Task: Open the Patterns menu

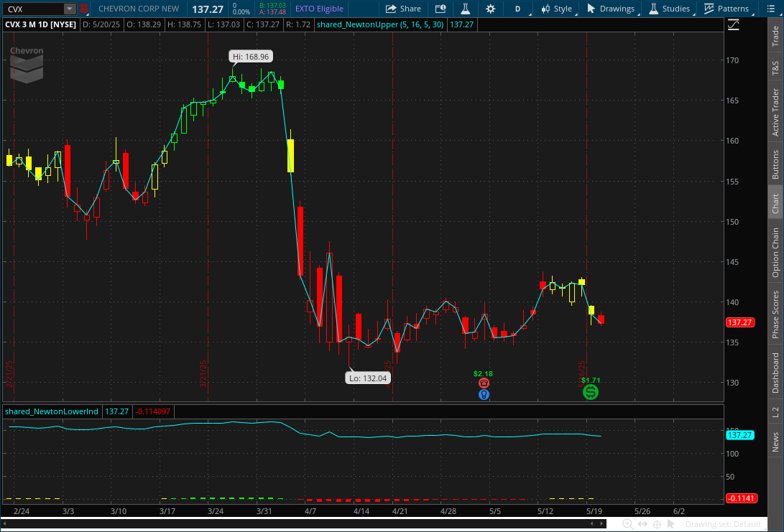Action: [x=727, y=9]
